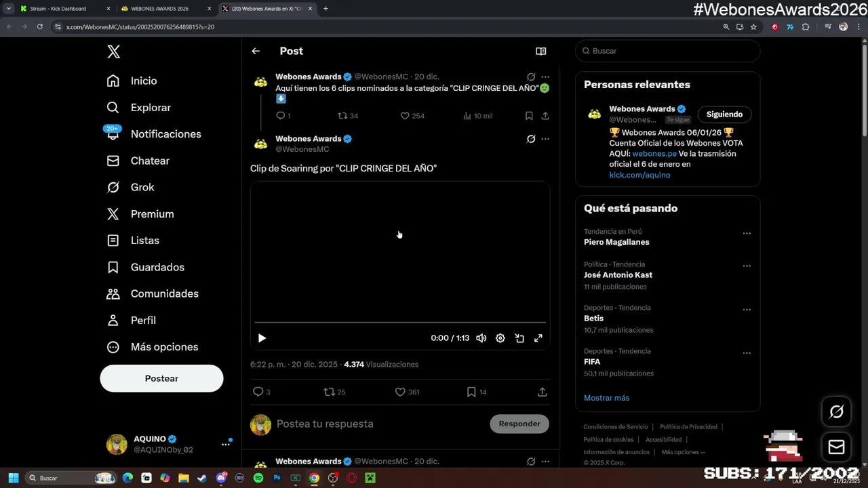This screenshot has width=868, height=488.
Task: Open Premium in the sidebar
Action: pos(140,214)
